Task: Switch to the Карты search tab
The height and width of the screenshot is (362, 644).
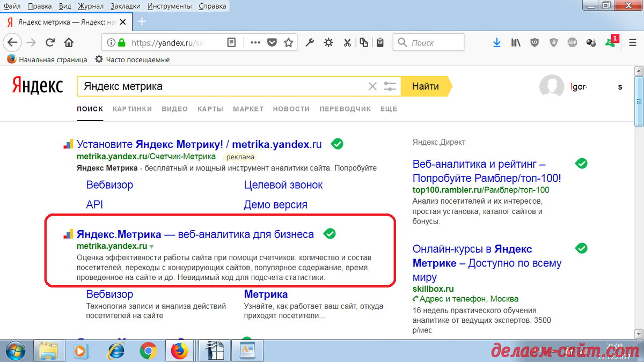Action: 210,109
